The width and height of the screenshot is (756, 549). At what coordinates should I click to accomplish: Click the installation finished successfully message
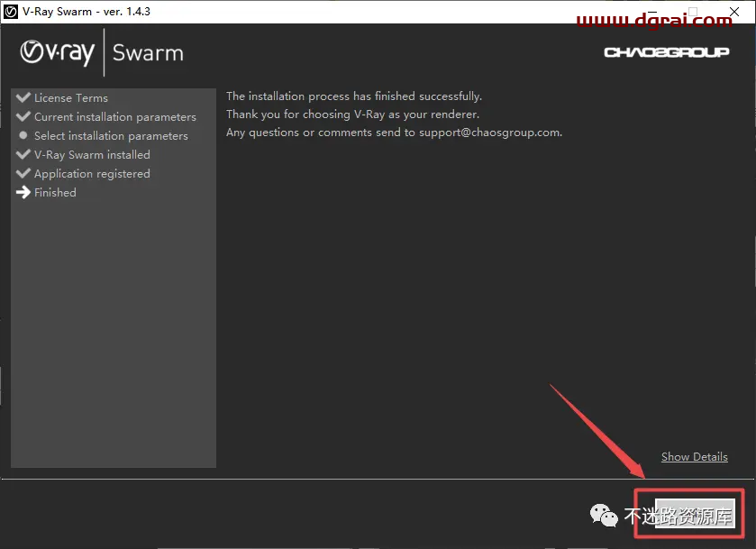[x=354, y=96]
